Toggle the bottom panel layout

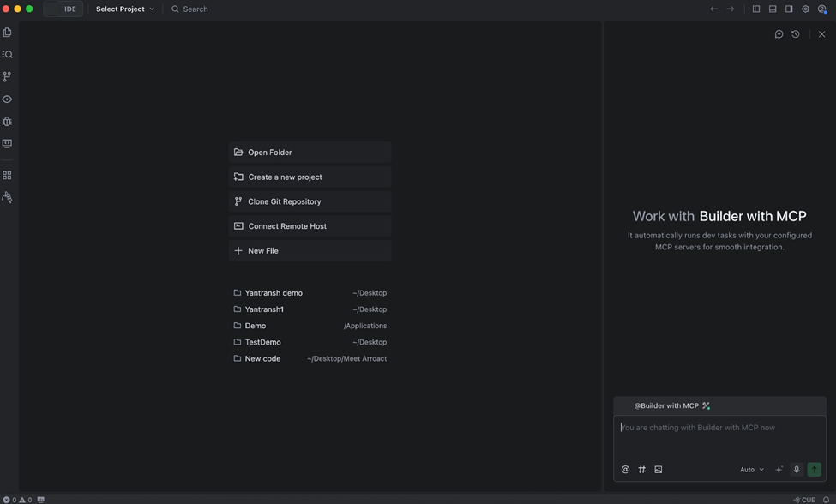pyautogui.click(x=773, y=9)
